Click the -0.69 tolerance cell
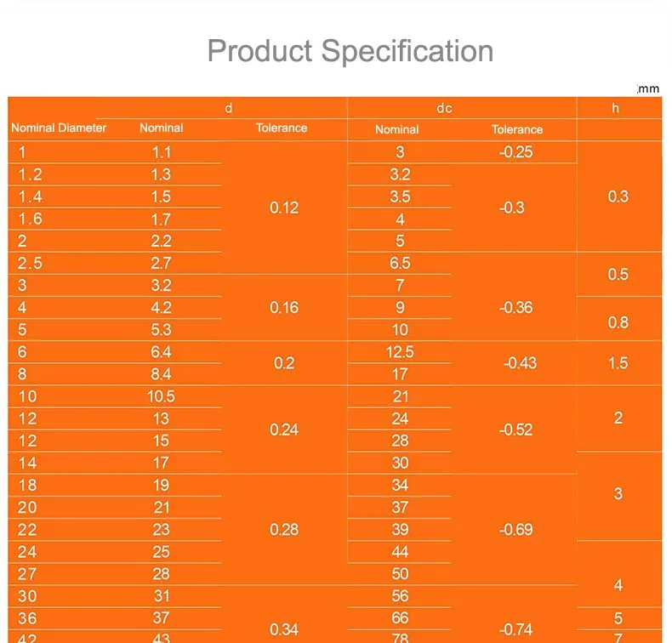672x643 pixels. (515, 530)
